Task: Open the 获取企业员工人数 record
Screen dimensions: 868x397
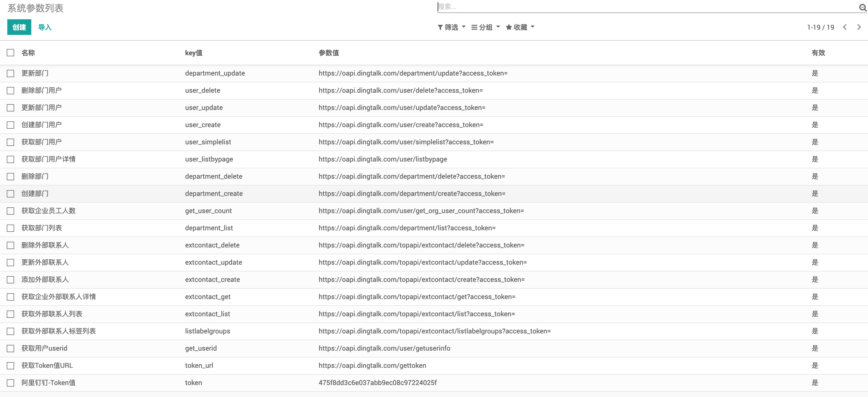Action: pos(49,210)
